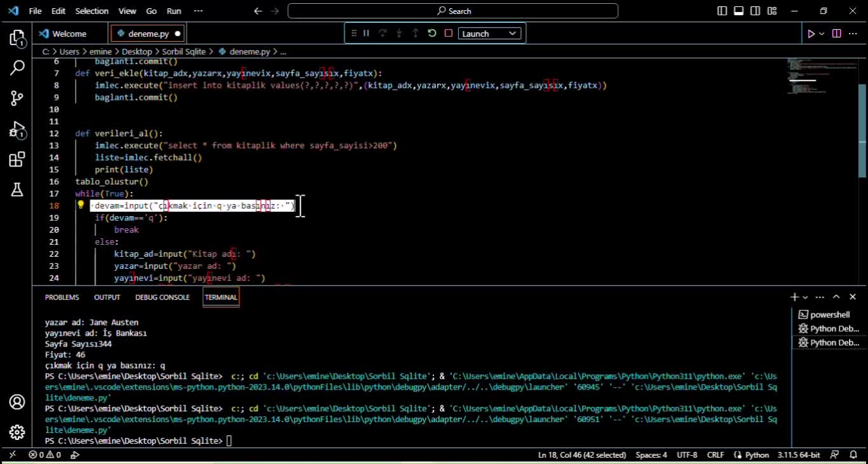
Task: Open the Explorer view in activity bar
Action: [17, 38]
